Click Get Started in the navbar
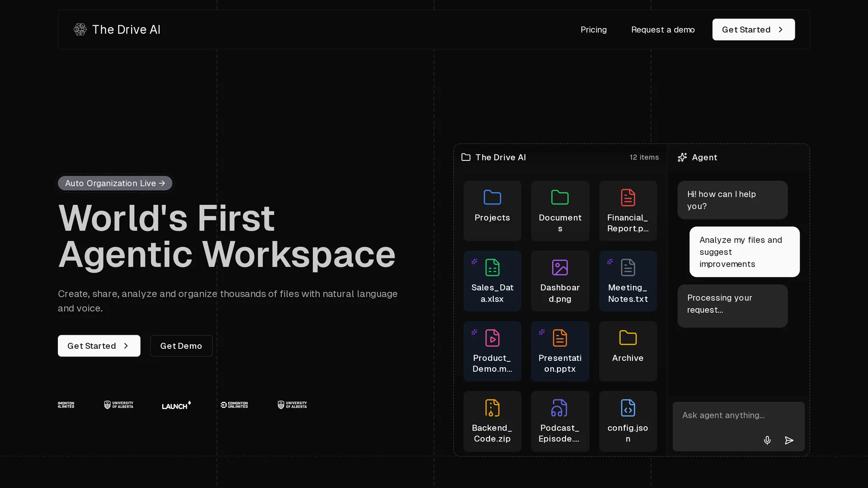This screenshot has width=868, height=488. 753,29
